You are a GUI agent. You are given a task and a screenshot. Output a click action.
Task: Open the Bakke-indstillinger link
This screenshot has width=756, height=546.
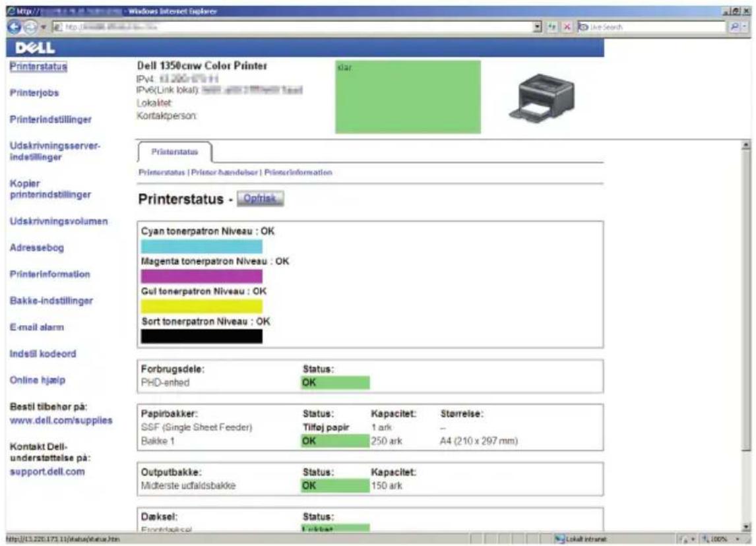point(51,301)
